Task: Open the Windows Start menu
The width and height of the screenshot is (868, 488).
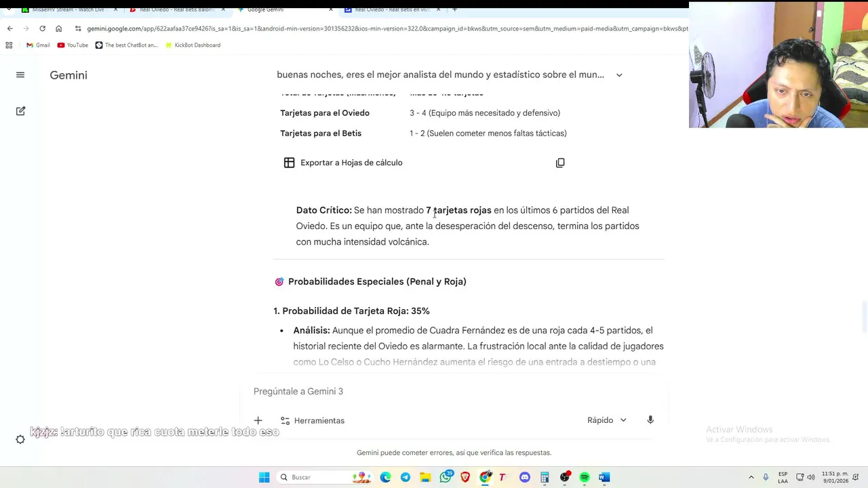Action: tap(264, 477)
